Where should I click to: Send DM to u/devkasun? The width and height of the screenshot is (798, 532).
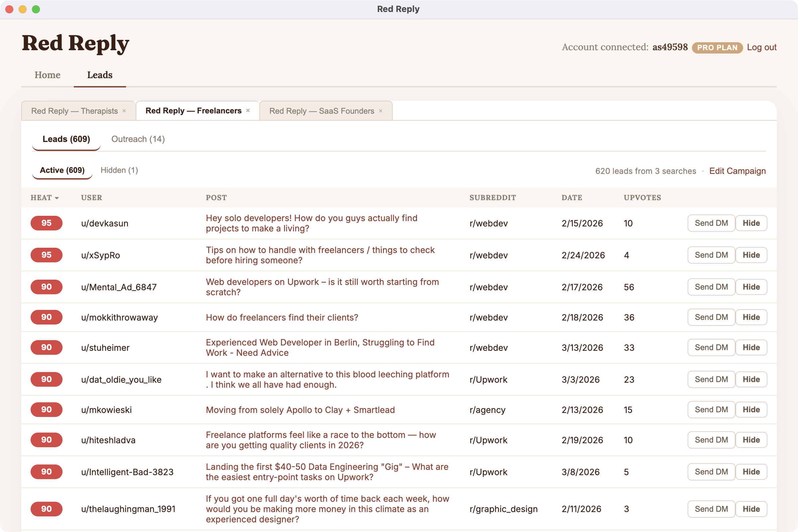pos(711,223)
